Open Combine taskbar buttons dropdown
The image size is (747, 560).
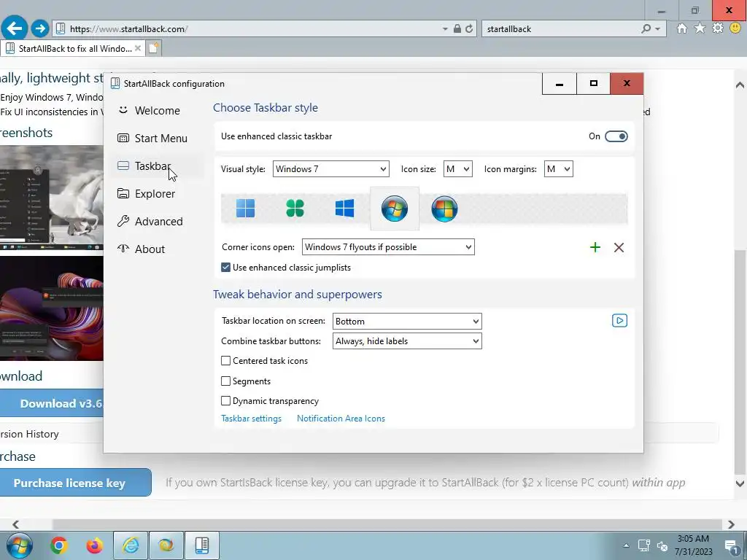407,341
